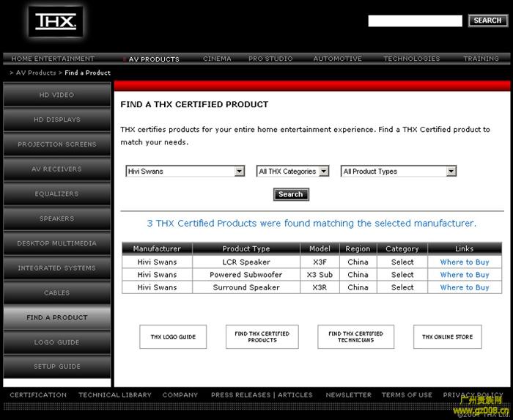The height and width of the screenshot is (420, 513).
Task: Click Where to Buy for X3 Sub
Action: (464, 275)
